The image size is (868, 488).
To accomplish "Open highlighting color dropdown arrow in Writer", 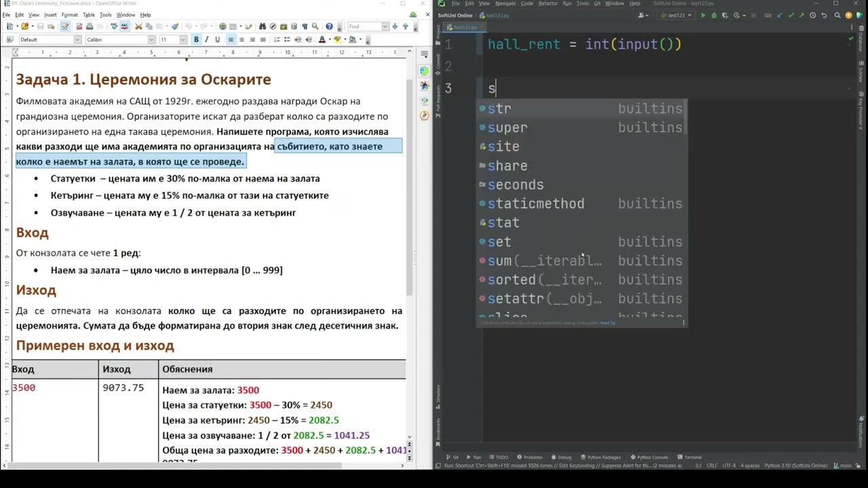I will (345, 39).
